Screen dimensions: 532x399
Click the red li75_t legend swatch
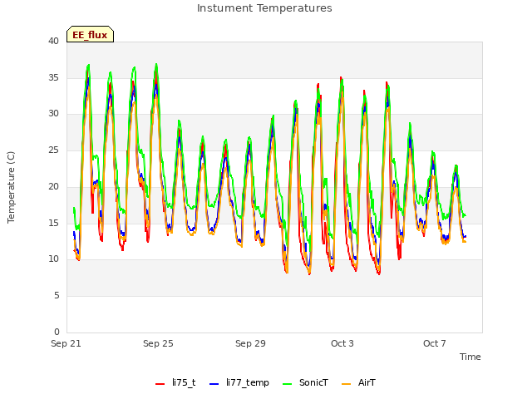click(160, 384)
